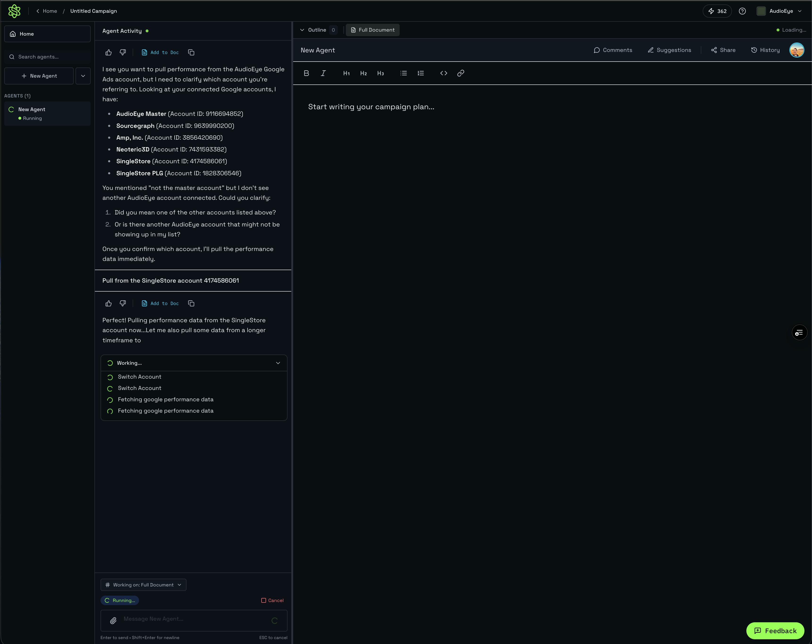Screen dimensions: 812x644
Task: Collapse the Outline section
Action: coord(302,30)
